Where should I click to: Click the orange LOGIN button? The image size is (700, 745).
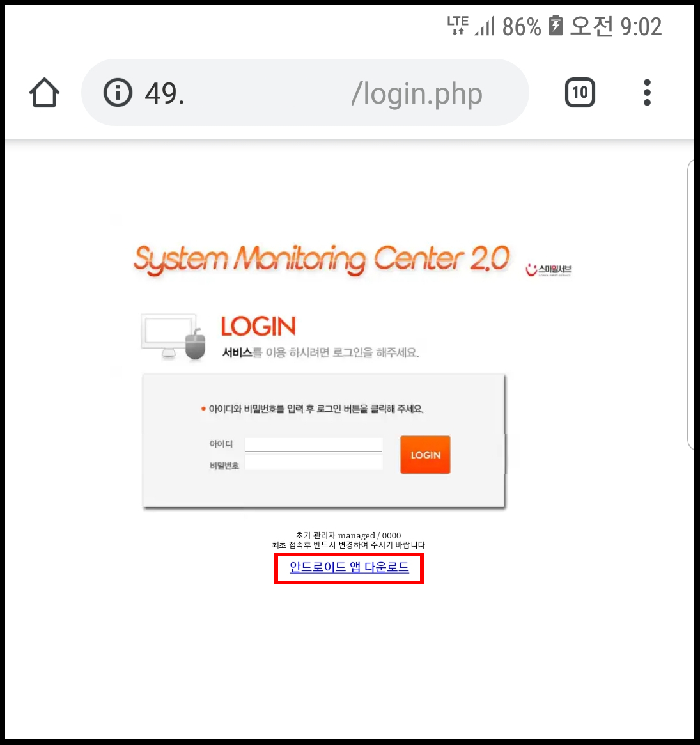click(x=425, y=455)
